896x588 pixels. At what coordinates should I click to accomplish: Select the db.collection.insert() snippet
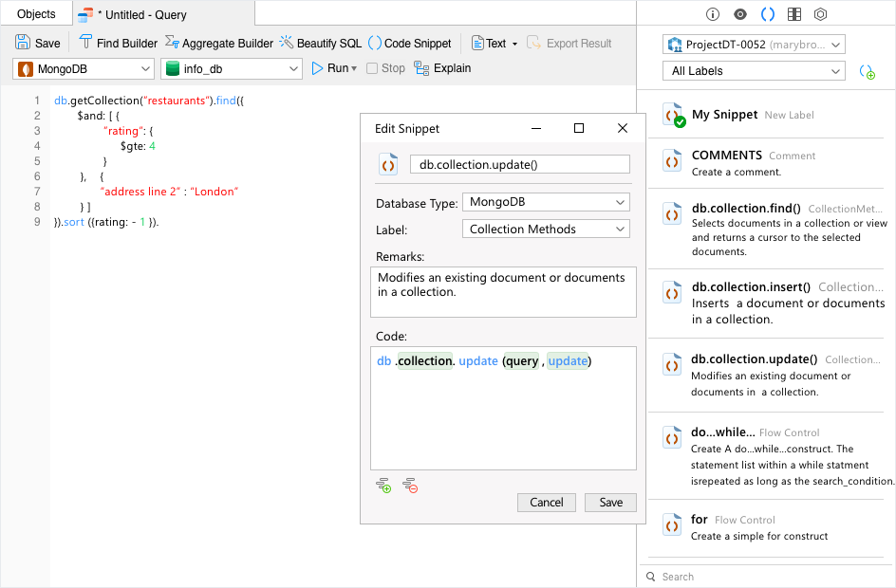tap(766, 303)
